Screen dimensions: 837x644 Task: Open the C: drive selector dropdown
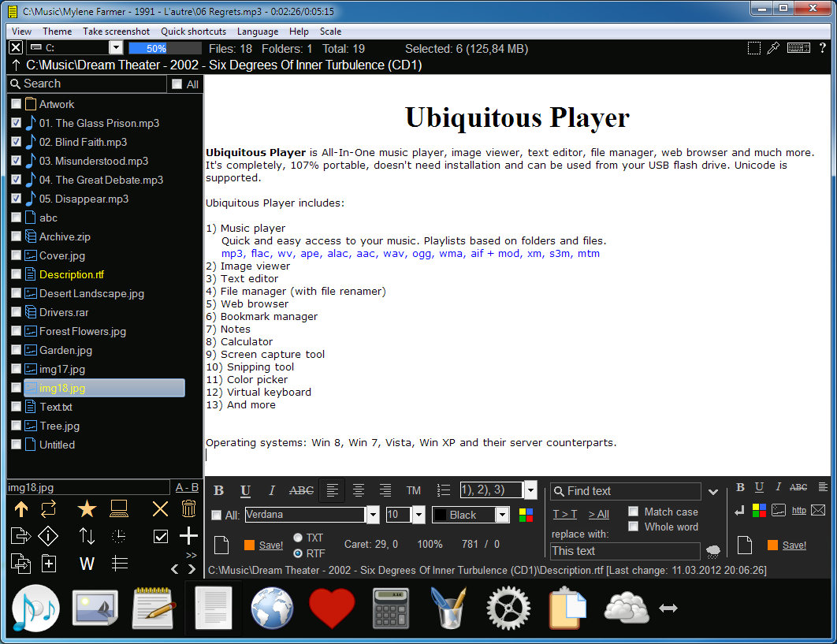click(x=116, y=48)
